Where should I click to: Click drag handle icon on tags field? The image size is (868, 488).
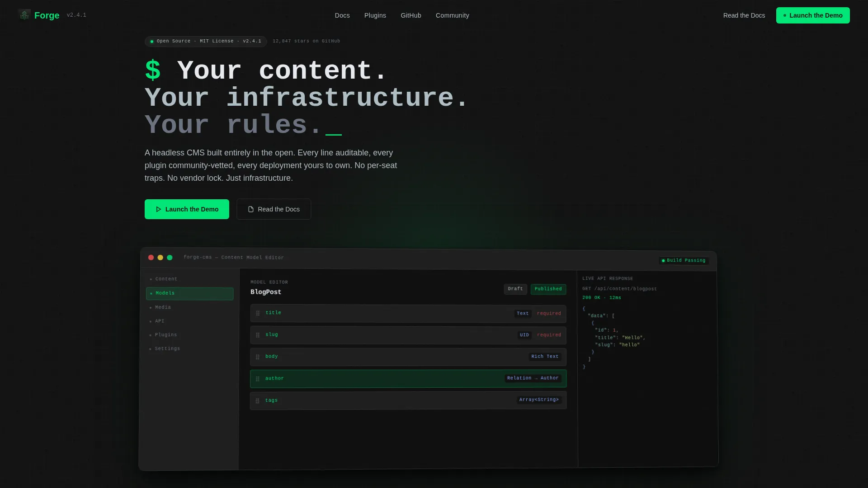[258, 401]
